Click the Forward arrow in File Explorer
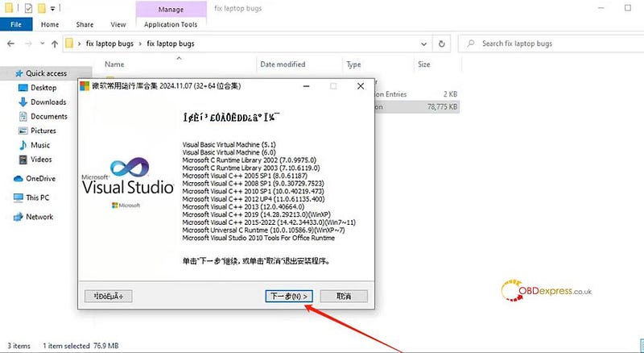The height and width of the screenshot is (353, 644). (x=28, y=44)
